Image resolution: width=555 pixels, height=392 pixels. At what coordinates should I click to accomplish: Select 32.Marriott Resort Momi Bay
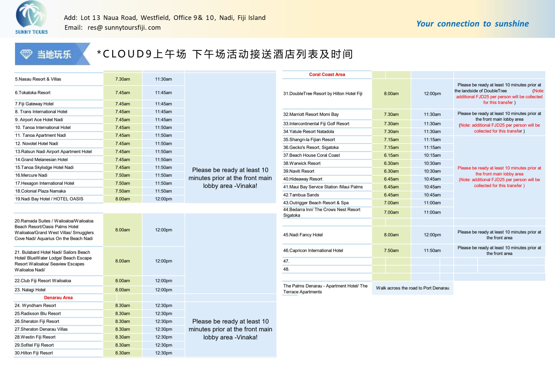coord(311,114)
